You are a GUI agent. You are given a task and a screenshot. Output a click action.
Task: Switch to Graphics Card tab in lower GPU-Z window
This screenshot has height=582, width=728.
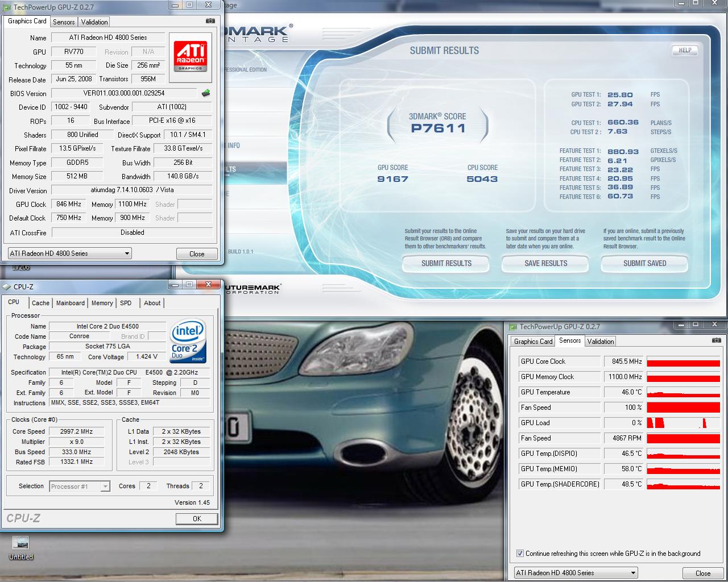pyautogui.click(x=533, y=342)
